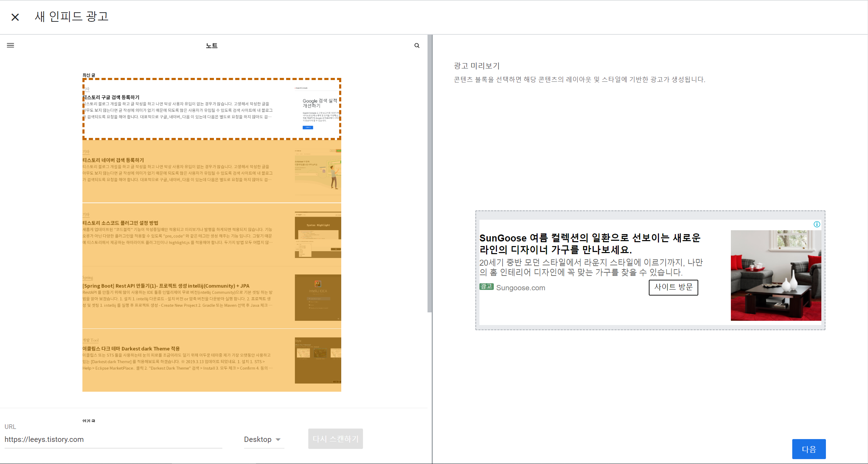Open the Desktop device dropdown
This screenshot has width=868, height=464.
click(264, 439)
